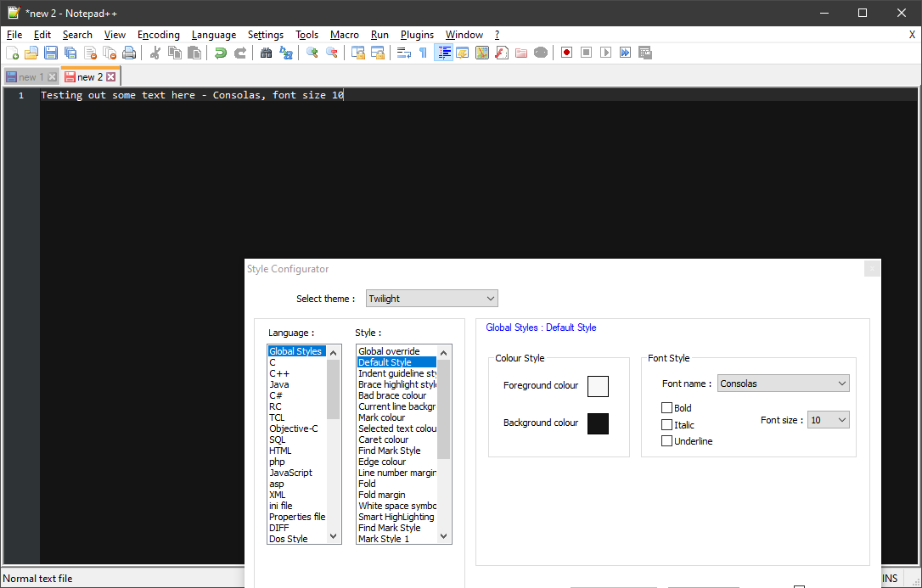The height and width of the screenshot is (588, 922).
Task: Open Find using the binoculars icon
Action: pos(267,53)
